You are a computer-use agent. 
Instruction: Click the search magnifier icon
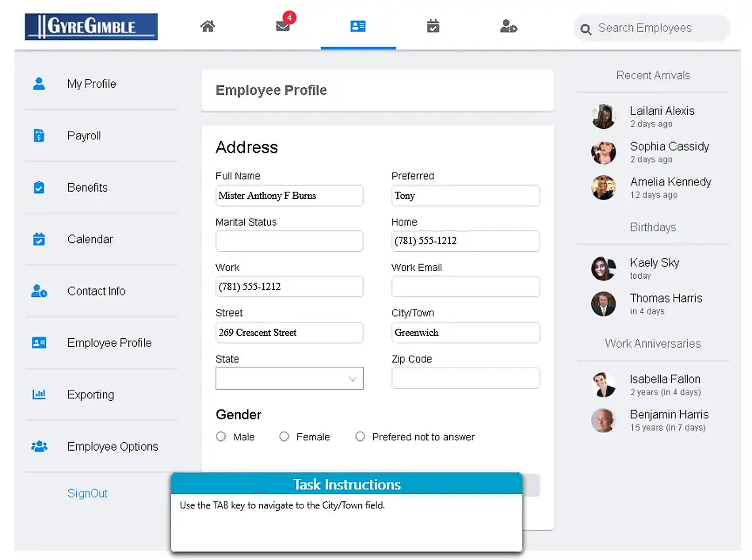586,29
